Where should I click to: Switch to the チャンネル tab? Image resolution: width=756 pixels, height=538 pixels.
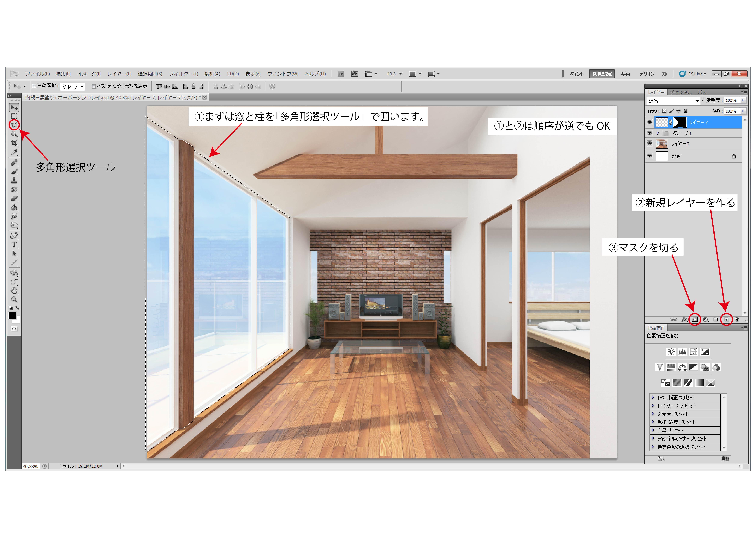pos(681,92)
